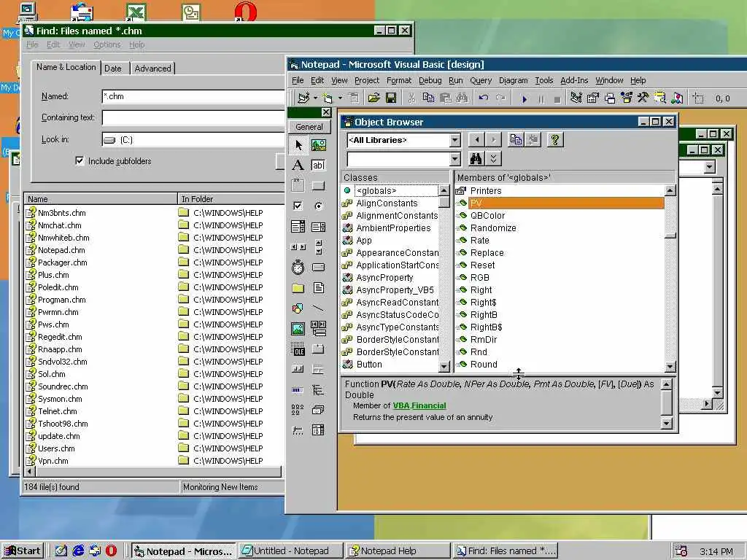747x560 pixels.
Task: Select Randomize in members list
Action: pos(493,228)
